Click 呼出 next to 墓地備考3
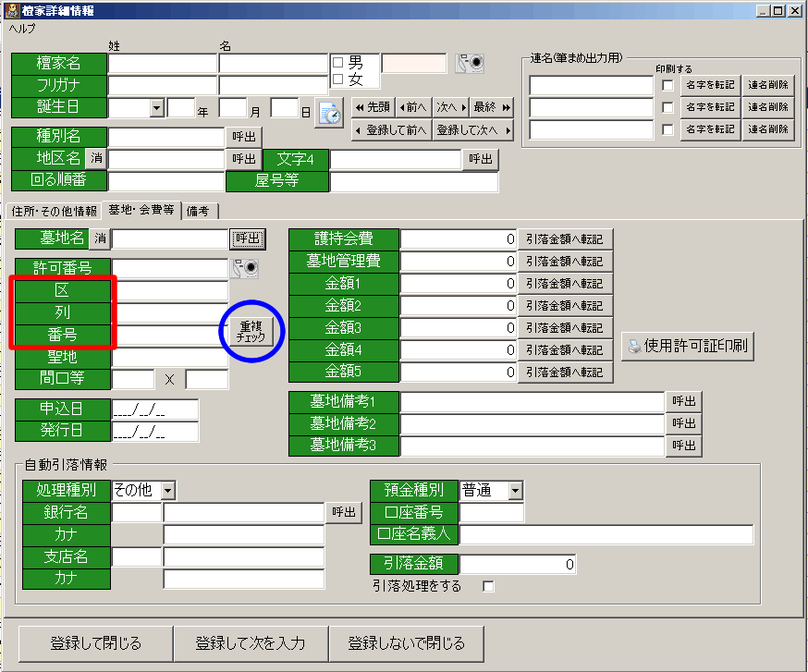 click(x=684, y=446)
